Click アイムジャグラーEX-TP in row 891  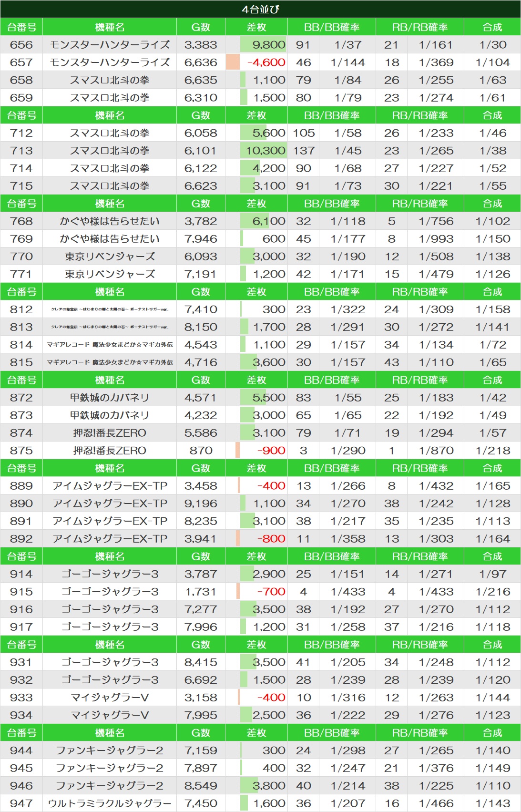pyautogui.click(x=110, y=521)
